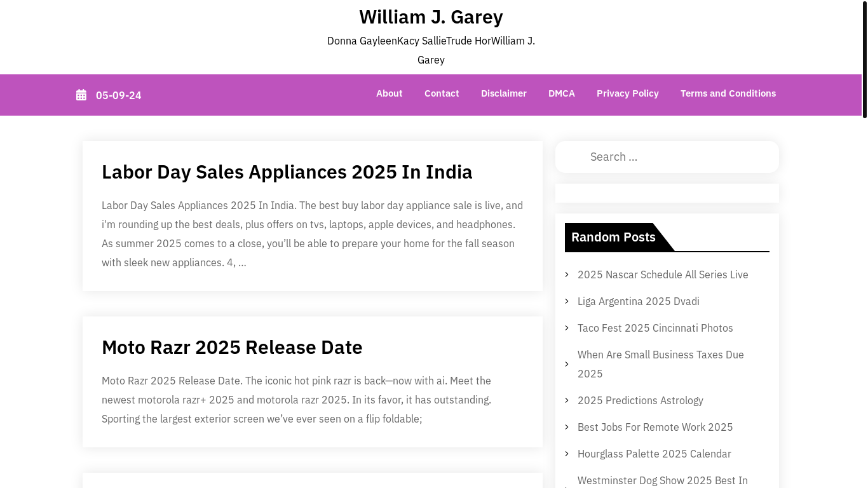Click the Labor Day post excerpt text
Image resolution: width=868 pixels, height=488 pixels.
[x=312, y=234]
